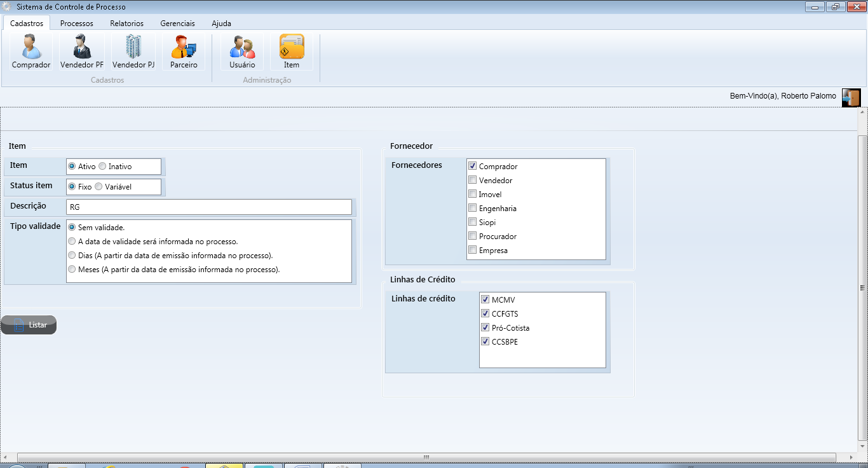Click the vertical scrollbar thumb
The height and width of the screenshot is (468, 868).
pos(862,287)
